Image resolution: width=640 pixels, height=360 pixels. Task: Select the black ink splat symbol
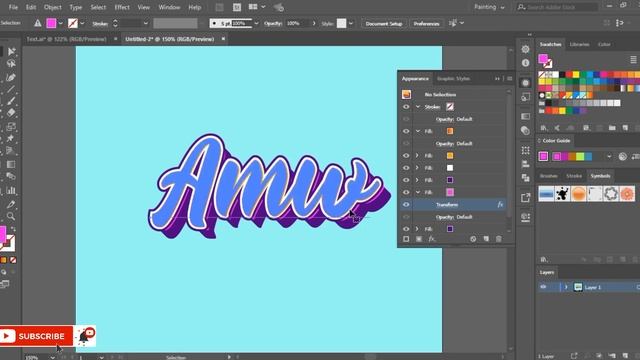tap(562, 194)
